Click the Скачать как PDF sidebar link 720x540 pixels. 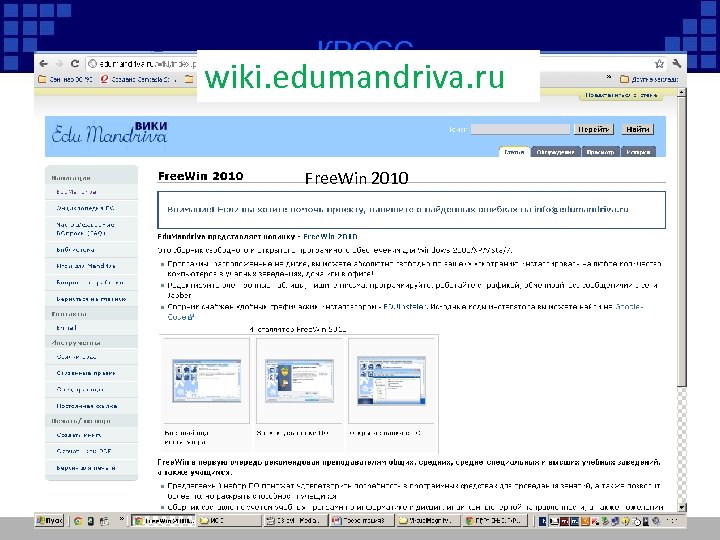coord(84,451)
